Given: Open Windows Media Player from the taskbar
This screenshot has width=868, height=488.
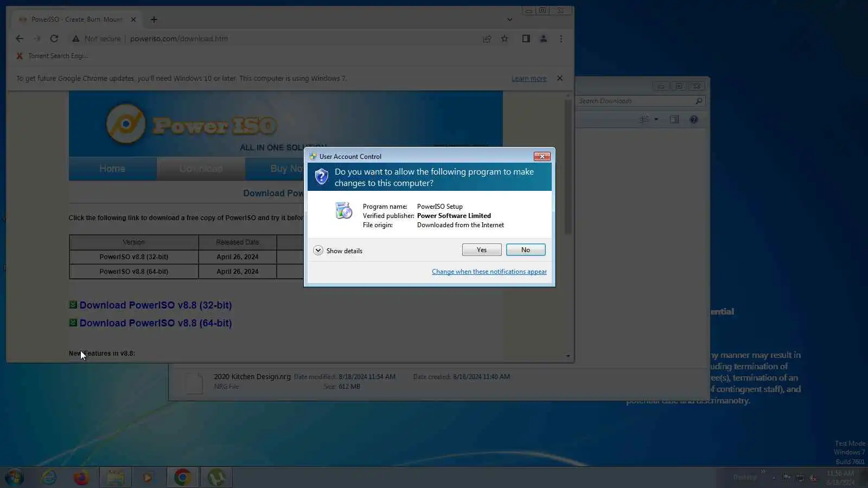Looking at the screenshot, I should tap(148, 478).
